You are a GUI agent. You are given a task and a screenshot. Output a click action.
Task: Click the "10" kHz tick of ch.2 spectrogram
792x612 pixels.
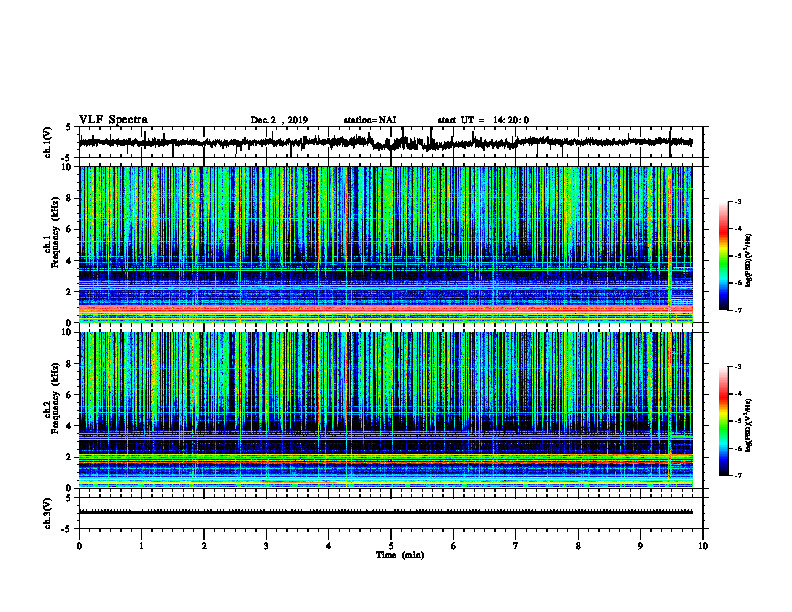tap(69, 332)
